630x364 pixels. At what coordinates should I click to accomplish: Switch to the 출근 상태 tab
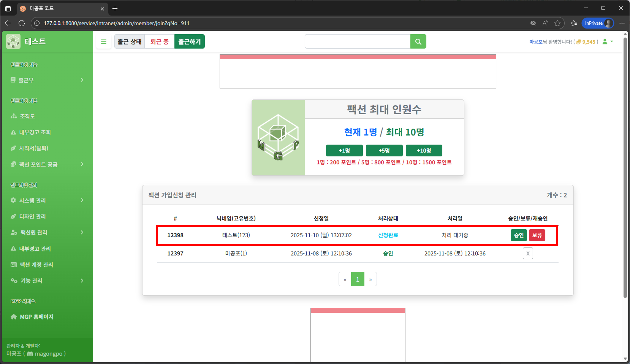click(x=129, y=41)
